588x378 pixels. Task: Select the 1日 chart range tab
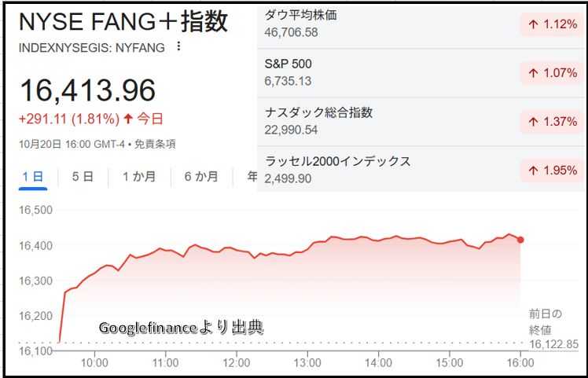(33, 177)
